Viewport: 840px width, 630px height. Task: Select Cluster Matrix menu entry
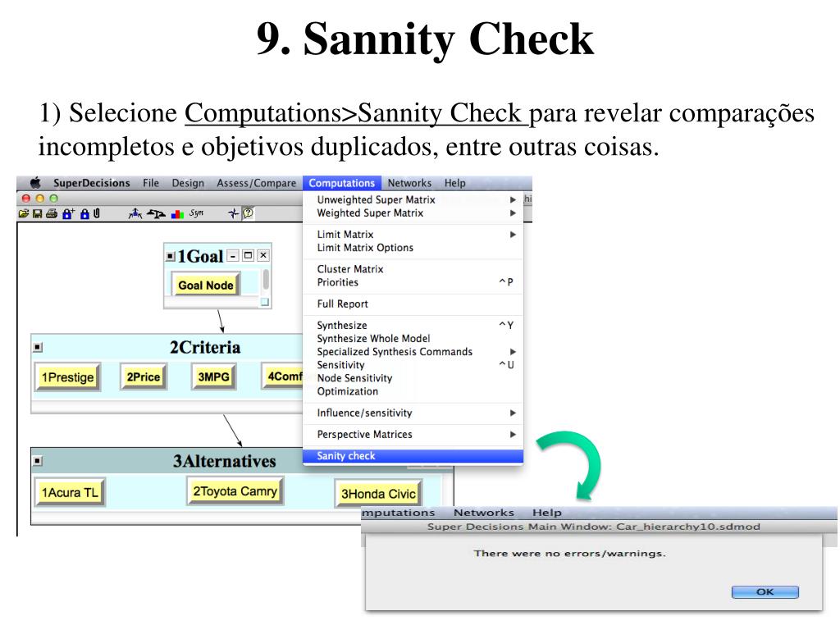[x=413, y=269]
